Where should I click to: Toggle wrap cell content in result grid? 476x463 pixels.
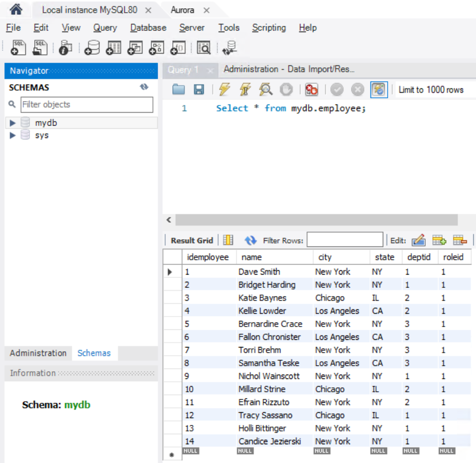click(228, 240)
